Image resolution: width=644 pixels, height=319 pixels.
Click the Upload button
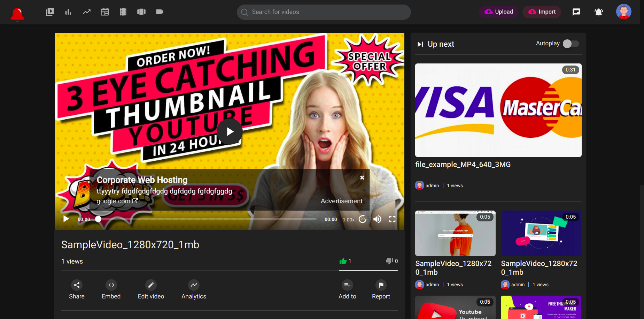pyautogui.click(x=498, y=12)
